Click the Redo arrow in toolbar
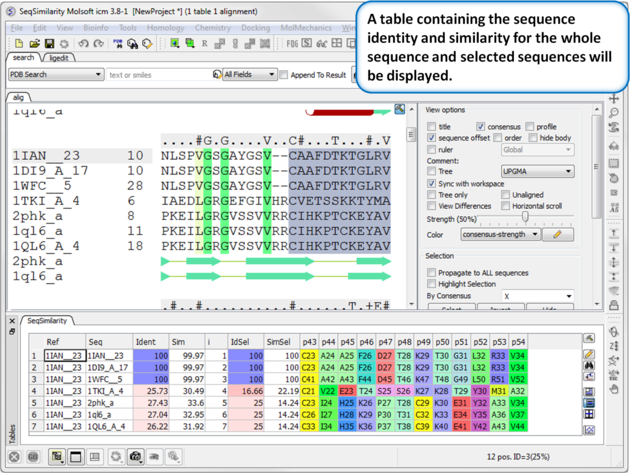 coord(98,44)
